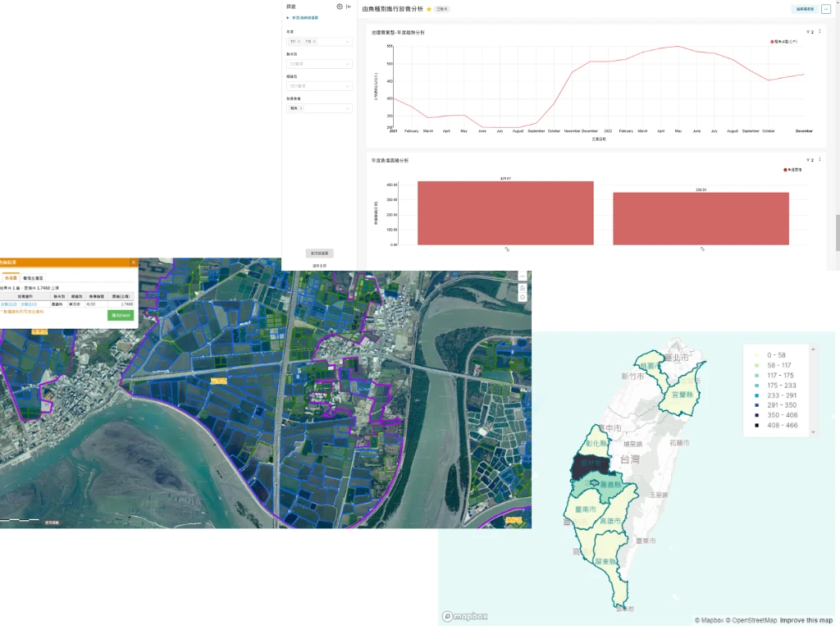The height and width of the screenshot is (630, 840).
Task: Open kebab menu on yearly bar chart
Action: (x=819, y=160)
